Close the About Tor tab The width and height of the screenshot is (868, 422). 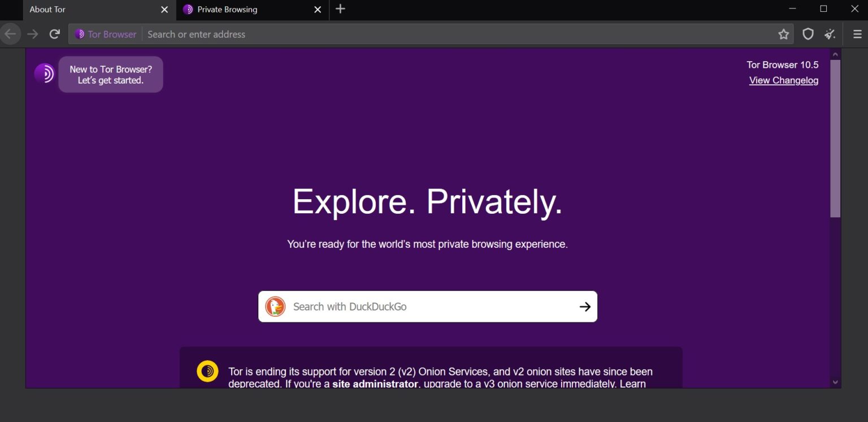[x=164, y=10]
